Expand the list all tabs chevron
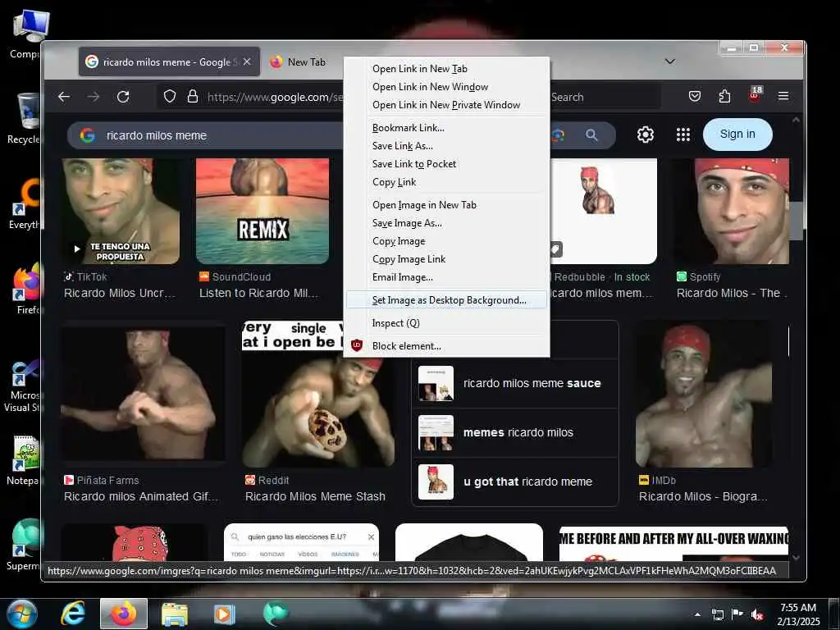The height and width of the screenshot is (630, 840). (x=669, y=61)
